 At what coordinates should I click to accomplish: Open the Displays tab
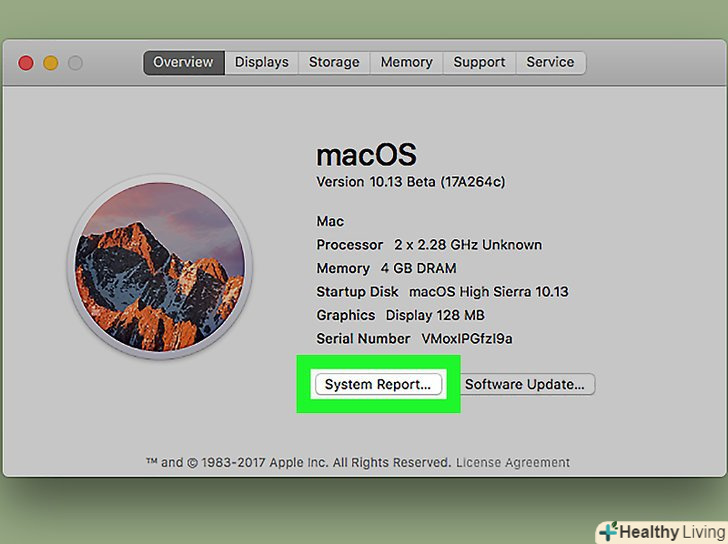[261, 63]
